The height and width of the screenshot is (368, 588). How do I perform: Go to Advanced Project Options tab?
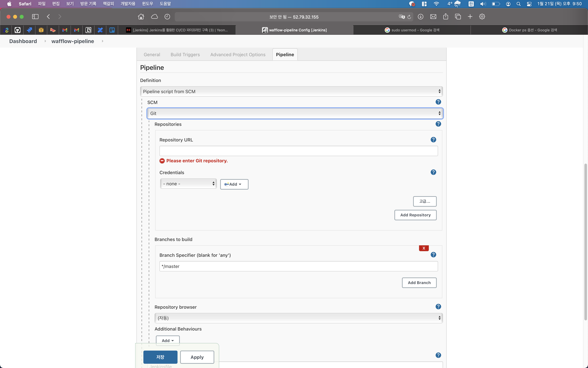point(238,55)
